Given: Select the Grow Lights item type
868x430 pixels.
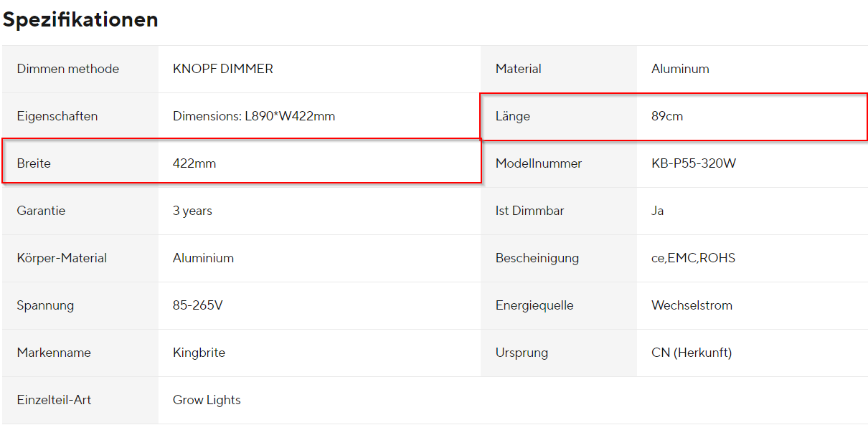Looking at the screenshot, I should (x=207, y=400).
